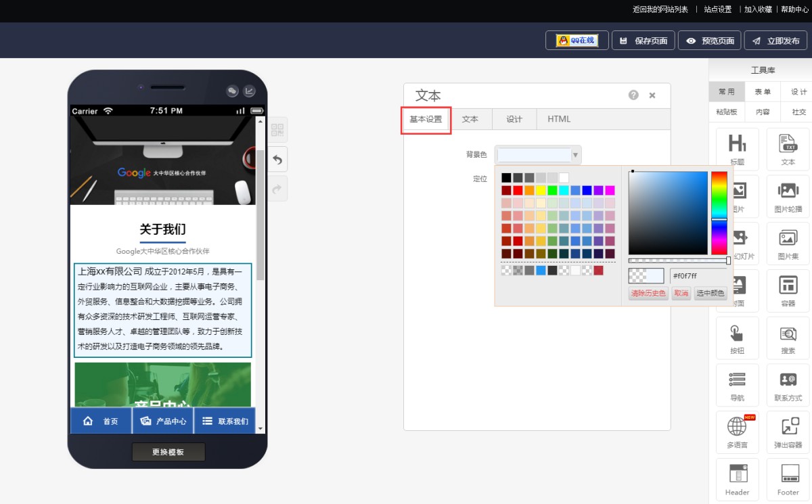Screen dimensions: 812x504
Task: Click the undo arrow beside the phone
Action: click(277, 160)
